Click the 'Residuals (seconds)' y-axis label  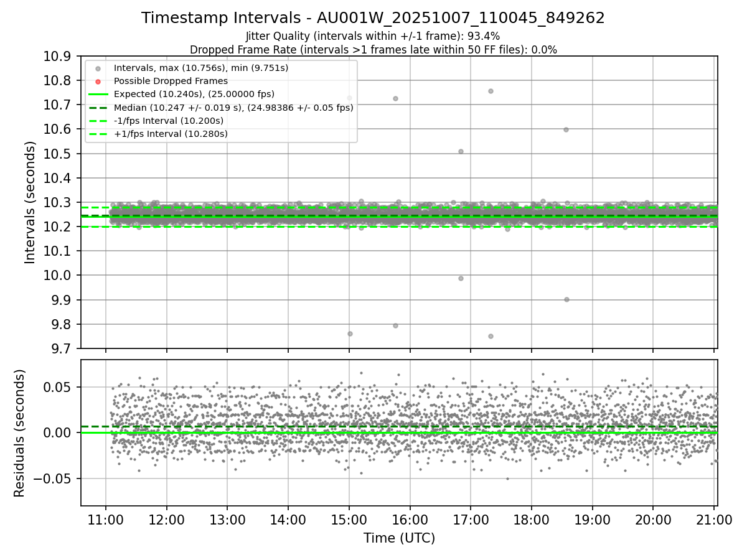coord(19,433)
